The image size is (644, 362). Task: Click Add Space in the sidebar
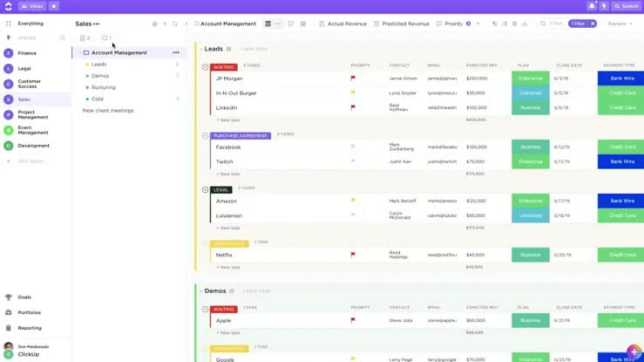click(x=31, y=161)
